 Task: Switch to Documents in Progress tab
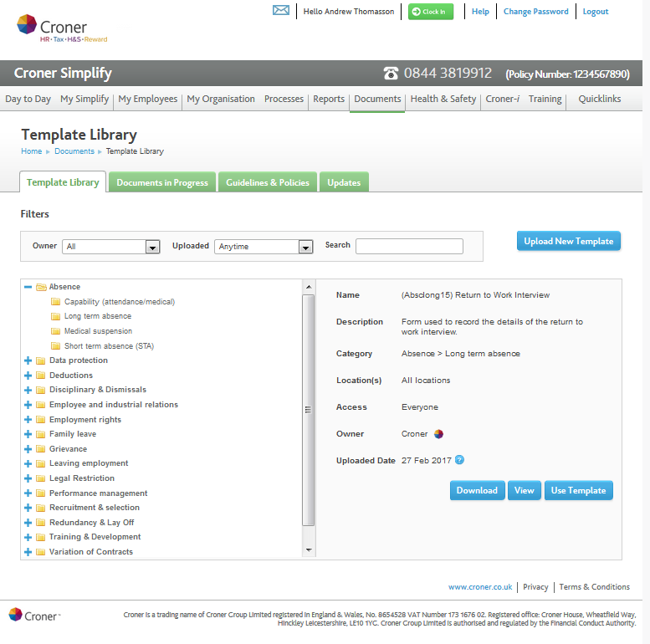coord(162,182)
